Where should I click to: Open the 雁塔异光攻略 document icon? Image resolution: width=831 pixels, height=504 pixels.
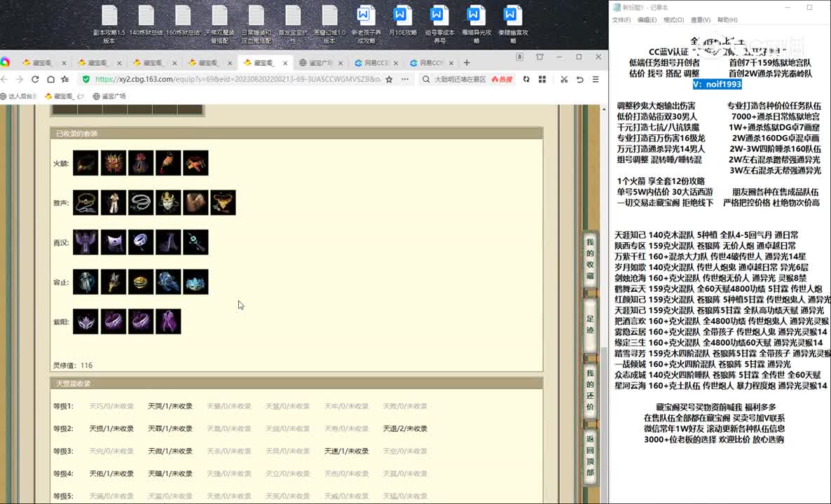click(475, 24)
